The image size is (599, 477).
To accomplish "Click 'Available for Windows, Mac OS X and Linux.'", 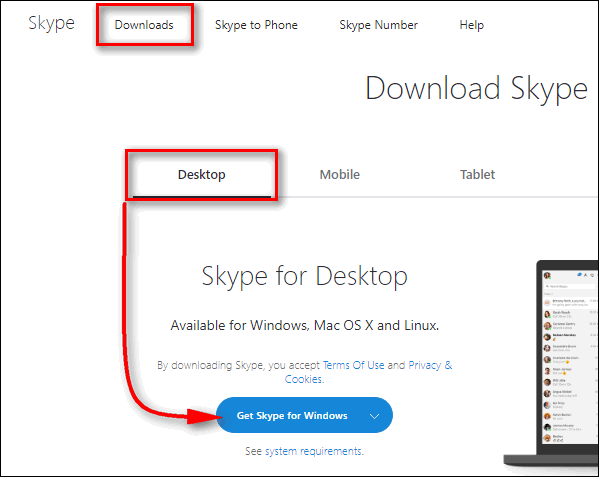I will (304, 325).
